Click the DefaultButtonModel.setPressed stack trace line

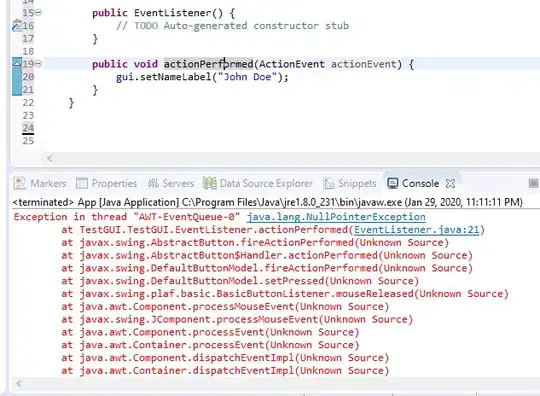(240, 281)
